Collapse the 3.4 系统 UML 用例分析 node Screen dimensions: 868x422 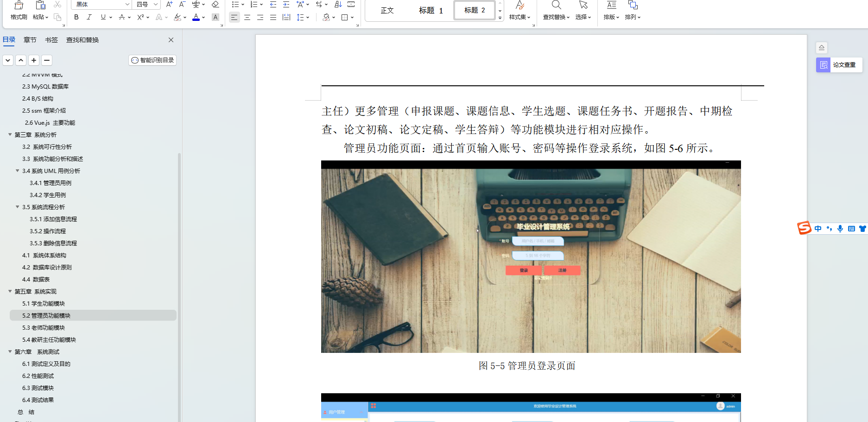[x=18, y=171]
